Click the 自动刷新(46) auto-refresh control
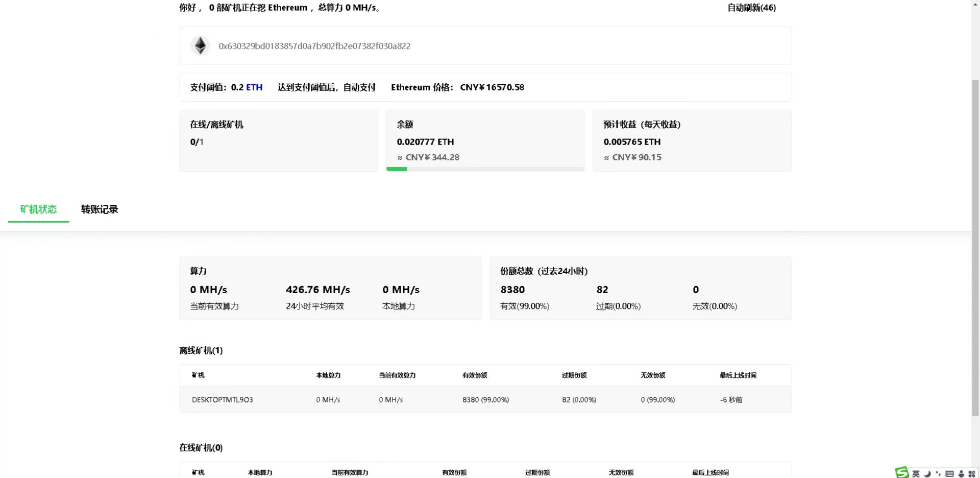The image size is (980, 478). (x=751, y=8)
